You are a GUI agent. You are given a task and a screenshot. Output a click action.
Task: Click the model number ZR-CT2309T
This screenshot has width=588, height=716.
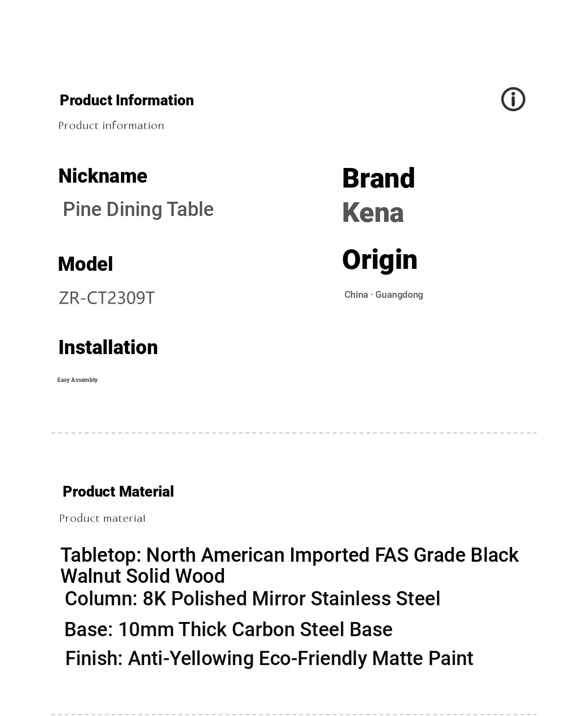click(x=106, y=298)
